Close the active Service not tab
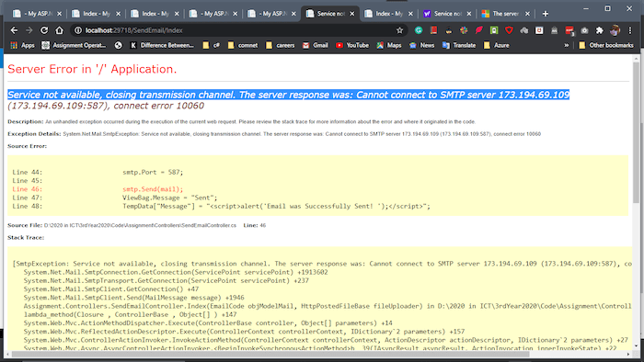644x362 pixels. point(352,14)
